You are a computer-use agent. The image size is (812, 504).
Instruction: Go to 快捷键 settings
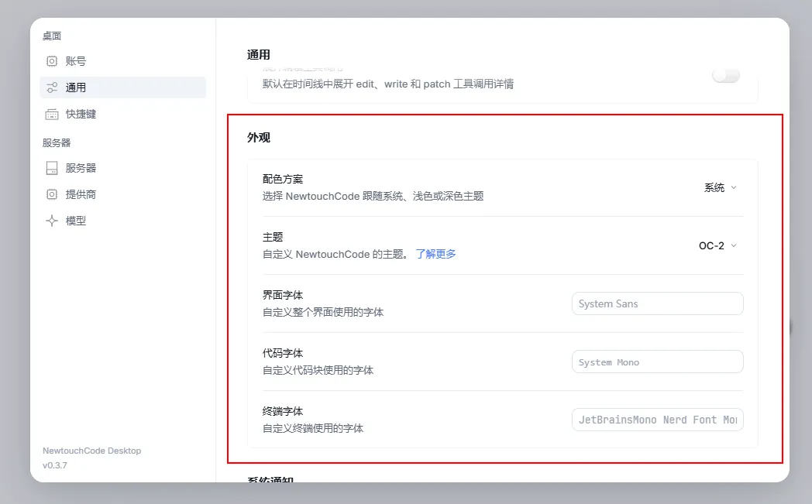pos(122,114)
